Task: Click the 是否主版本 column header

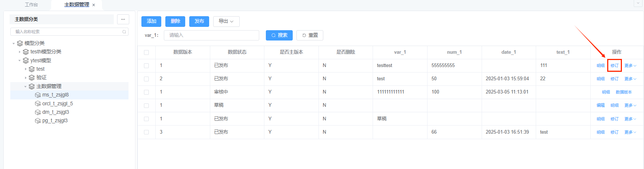Action: tap(291, 52)
